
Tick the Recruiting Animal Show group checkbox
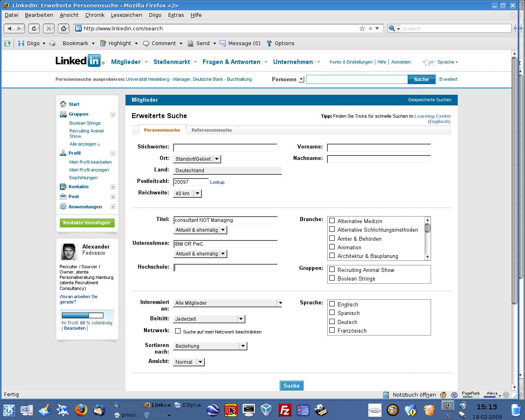(x=332, y=269)
